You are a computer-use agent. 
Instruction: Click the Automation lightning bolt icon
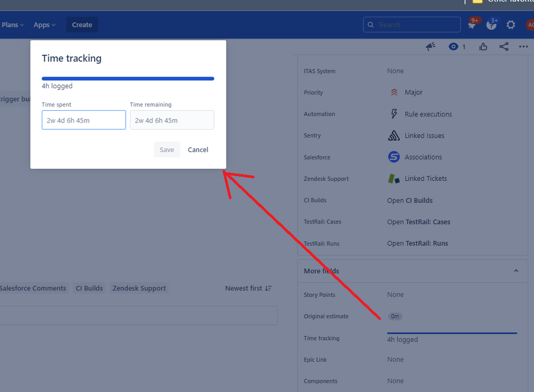[x=394, y=114]
